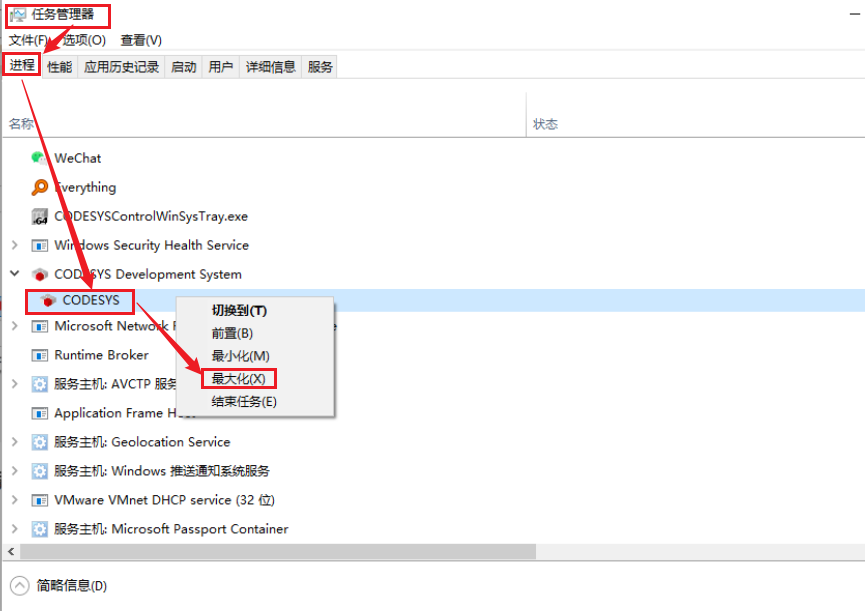The image size is (865, 611).
Task: Click the Windows Security Health Service icon
Action: 40,245
